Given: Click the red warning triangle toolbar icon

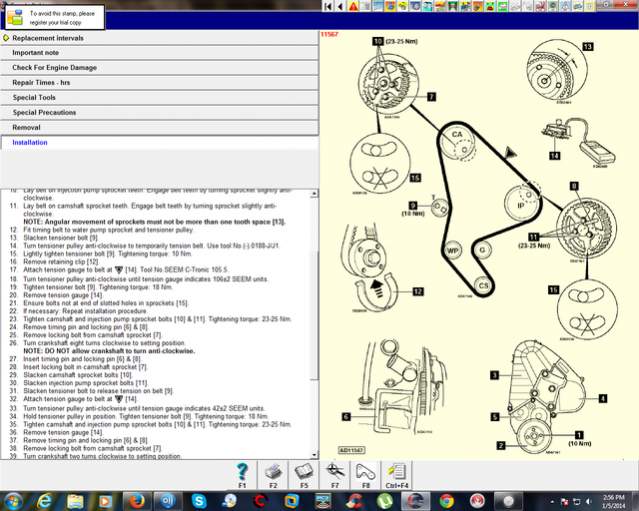Looking at the screenshot, I should [353, 6].
